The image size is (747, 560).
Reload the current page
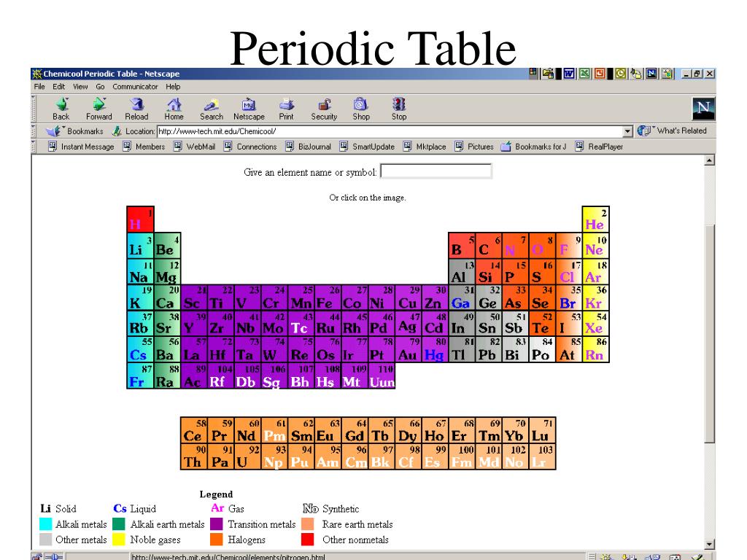tap(136, 109)
